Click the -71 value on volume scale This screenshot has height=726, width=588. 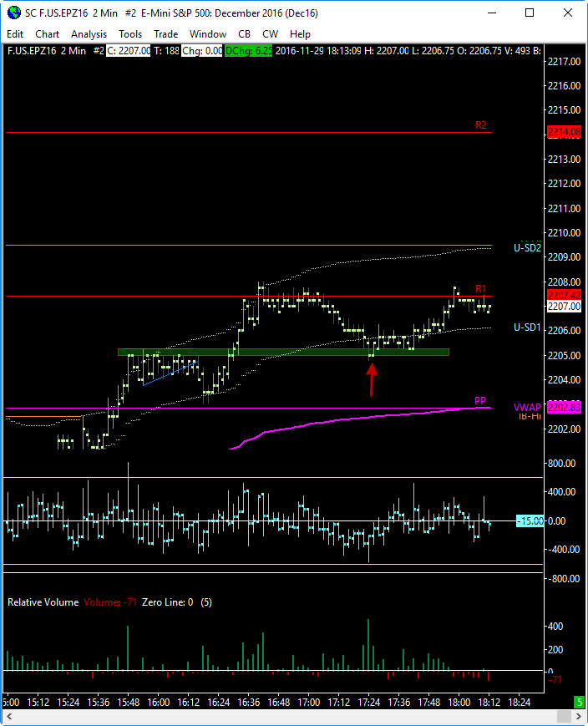555,680
